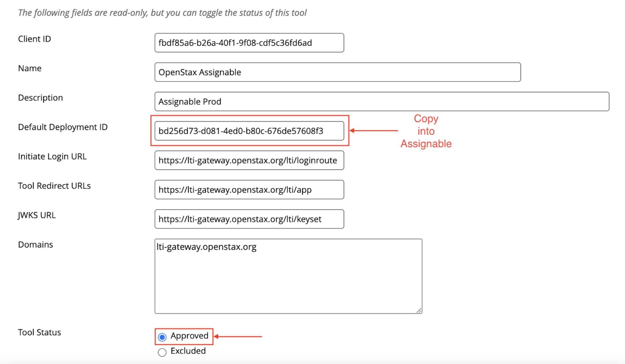Click the Client ID label
Image resolution: width=625 pixels, height=364 pixels.
(34, 39)
